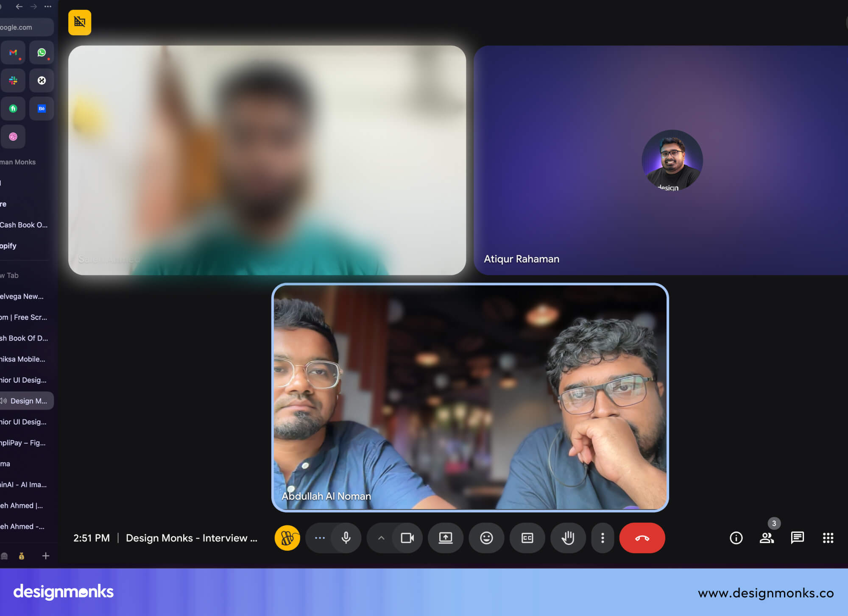Viewport: 848px width, 616px height.
Task: End the call with the red button
Action: (x=642, y=538)
